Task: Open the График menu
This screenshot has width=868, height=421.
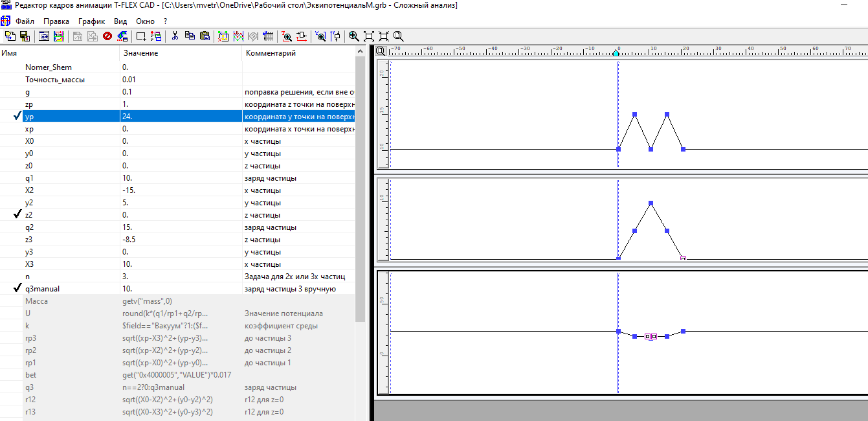Action: click(91, 21)
